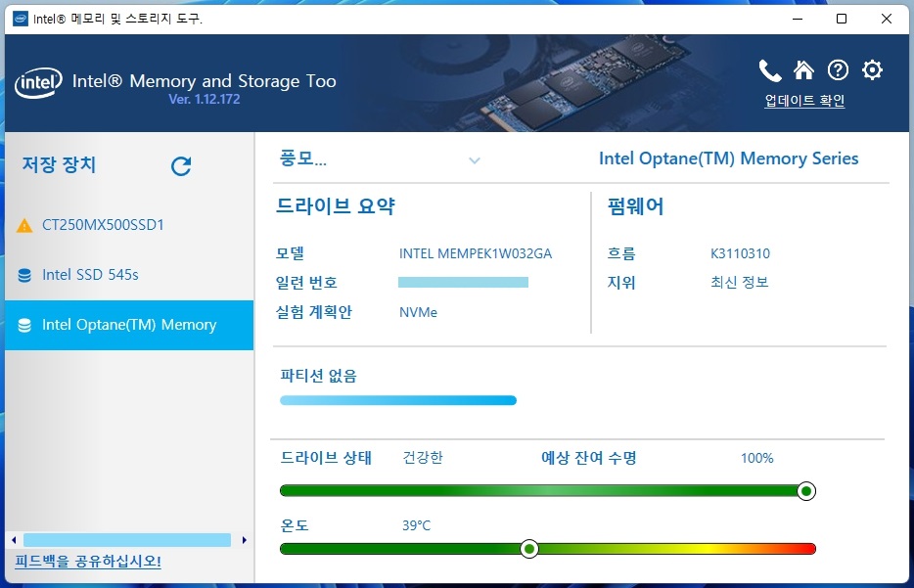This screenshot has width=914, height=588.
Task: Click the model value INTEL MEMPEK1W032GA
Action: click(x=475, y=254)
